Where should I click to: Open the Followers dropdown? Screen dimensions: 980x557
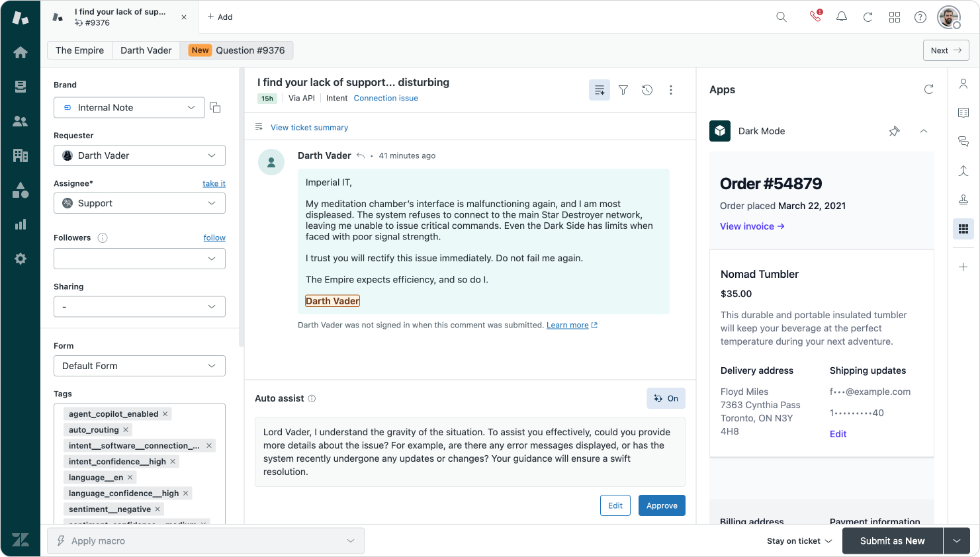point(140,259)
